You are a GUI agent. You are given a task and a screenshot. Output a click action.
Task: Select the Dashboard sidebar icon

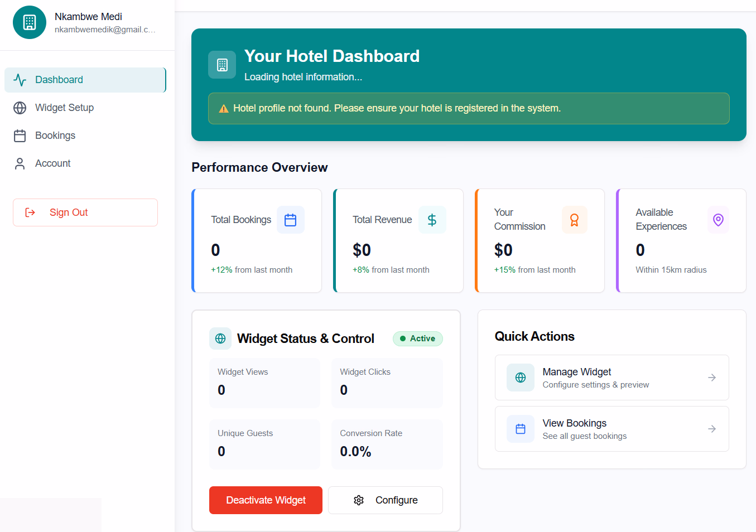tap(20, 80)
